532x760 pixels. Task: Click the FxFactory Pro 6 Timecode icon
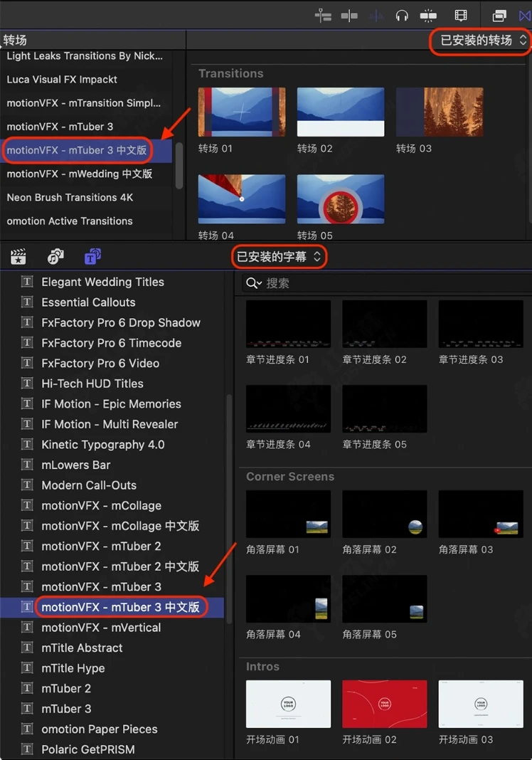click(x=27, y=343)
